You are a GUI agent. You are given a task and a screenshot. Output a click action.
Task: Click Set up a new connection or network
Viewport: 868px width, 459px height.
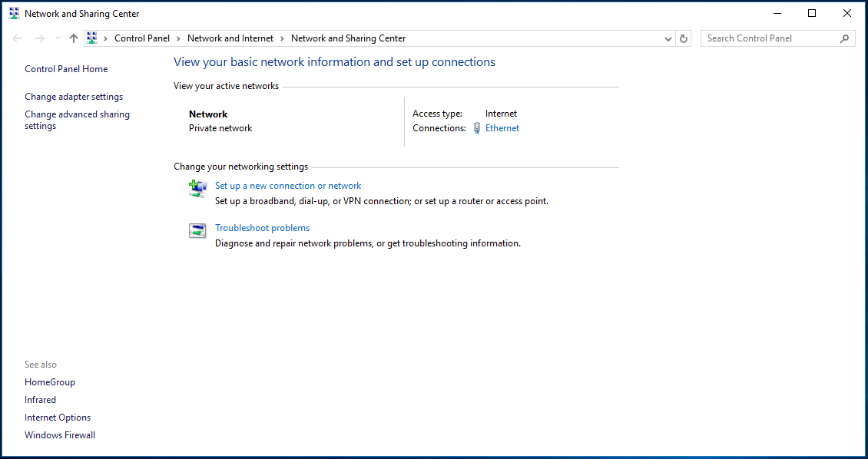[288, 186]
